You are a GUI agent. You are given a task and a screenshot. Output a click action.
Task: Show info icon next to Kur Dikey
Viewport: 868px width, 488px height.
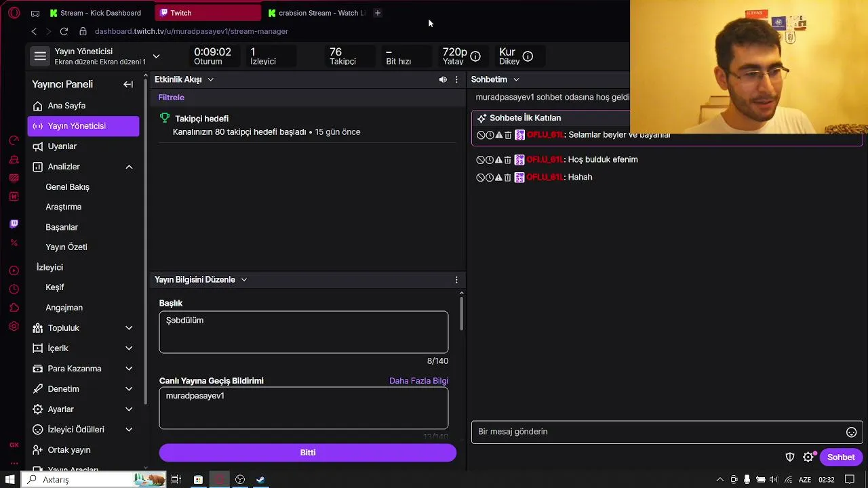(x=528, y=56)
